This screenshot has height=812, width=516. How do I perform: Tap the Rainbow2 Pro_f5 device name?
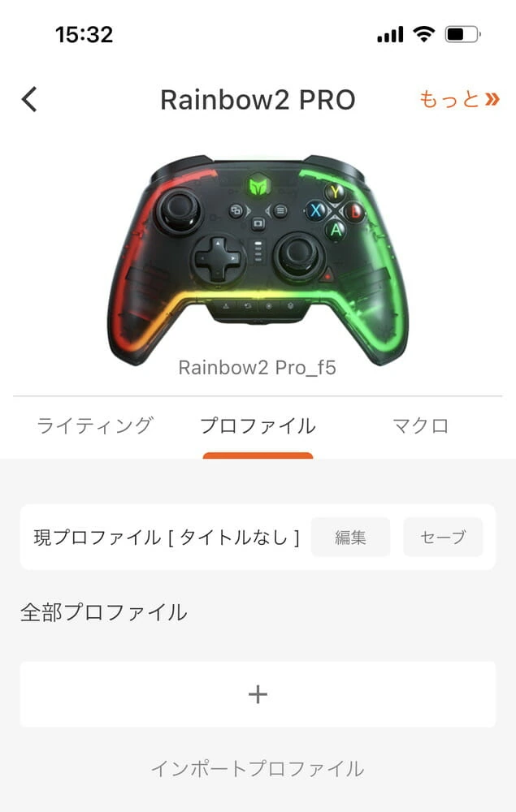[257, 368]
